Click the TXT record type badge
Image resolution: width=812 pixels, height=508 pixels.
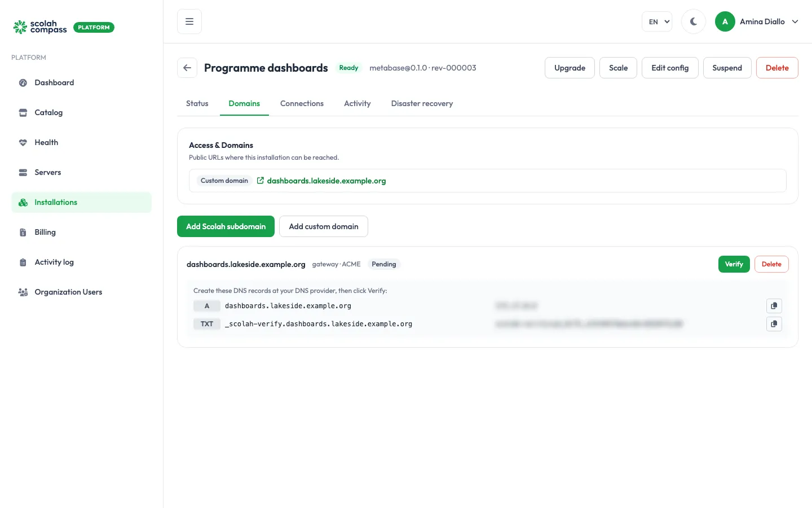[x=207, y=324]
